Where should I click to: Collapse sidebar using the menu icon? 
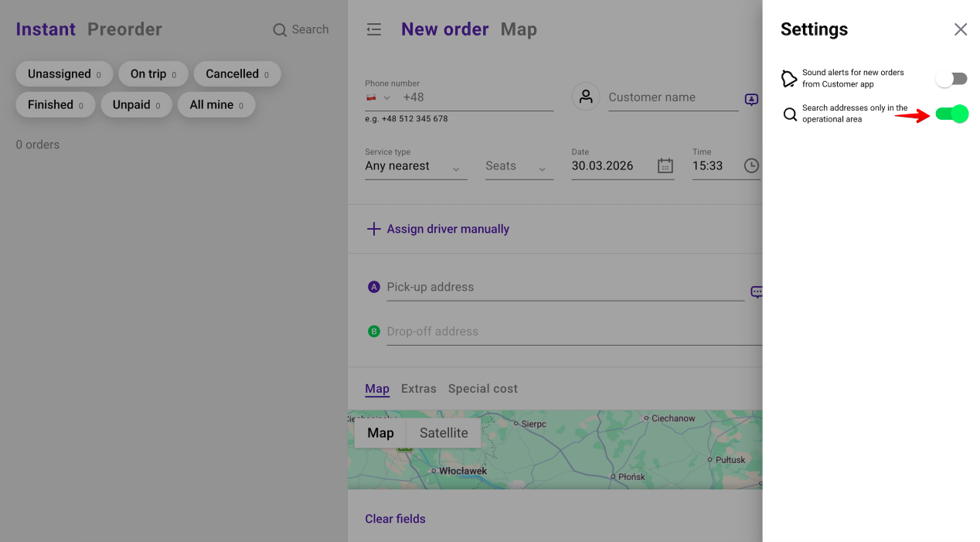374,29
